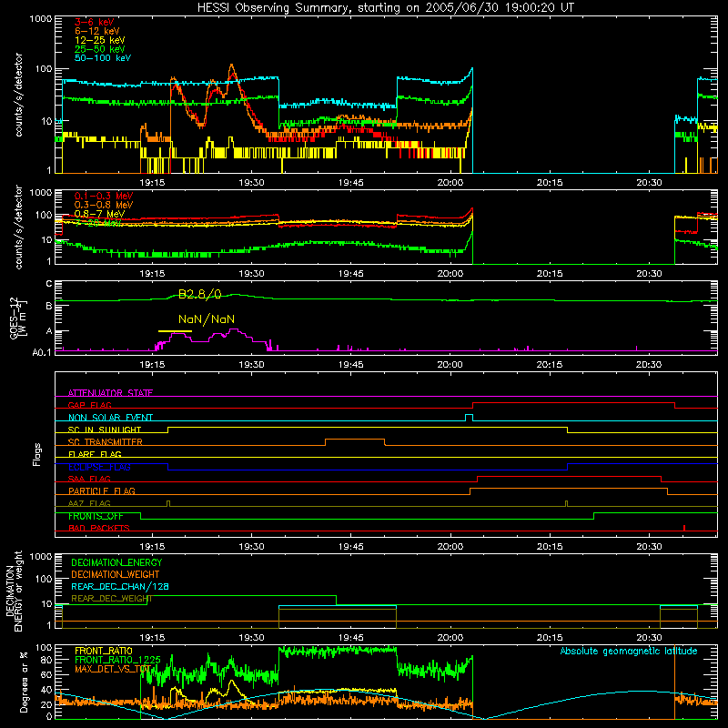Click the '0.8-7 MeV' legend entry
This screenshot has width=728, height=728.
click(x=99, y=214)
